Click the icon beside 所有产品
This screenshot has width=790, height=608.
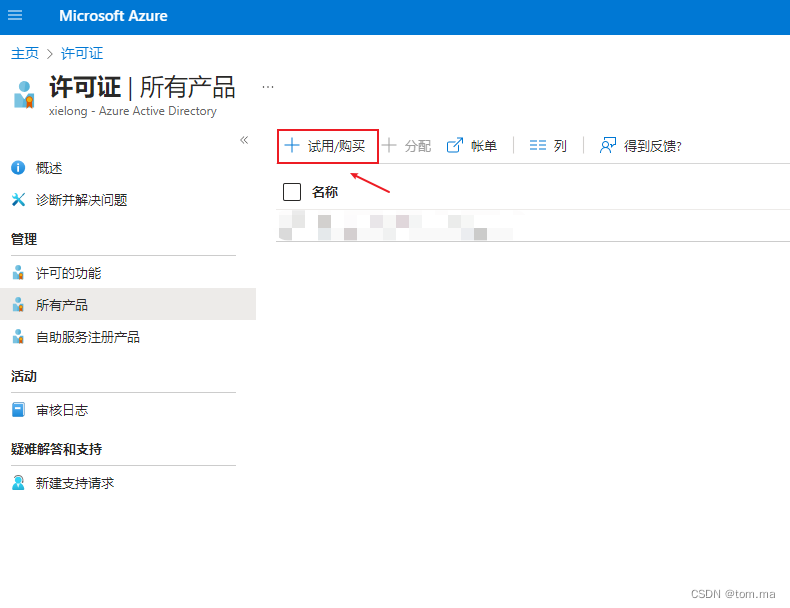click(x=18, y=304)
